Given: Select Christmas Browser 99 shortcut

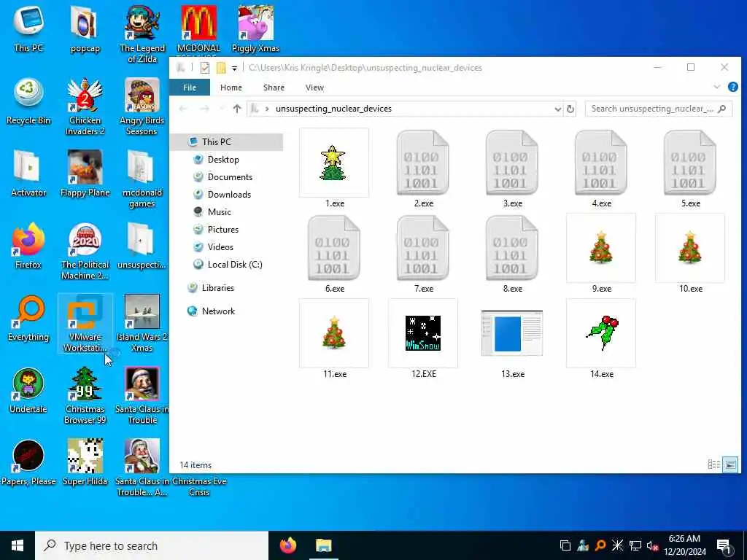Looking at the screenshot, I should pyautogui.click(x=85, y=395).
